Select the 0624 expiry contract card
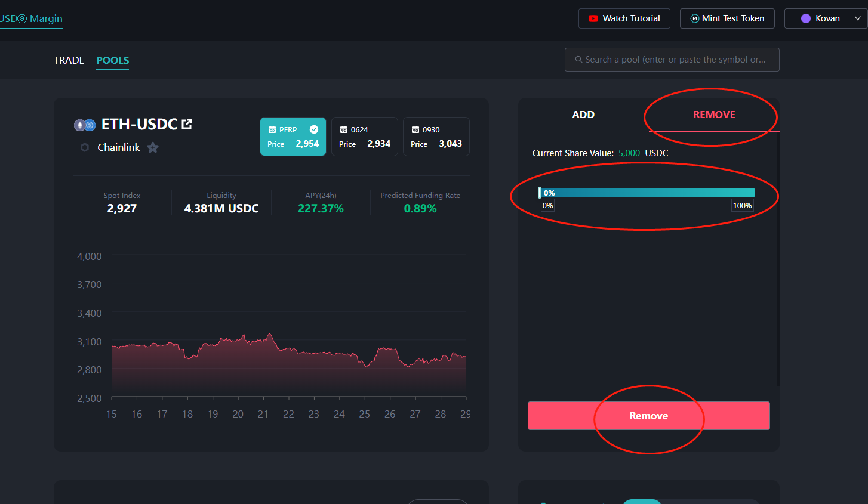Viewport: 868px width, 504px height. point(364,137)
